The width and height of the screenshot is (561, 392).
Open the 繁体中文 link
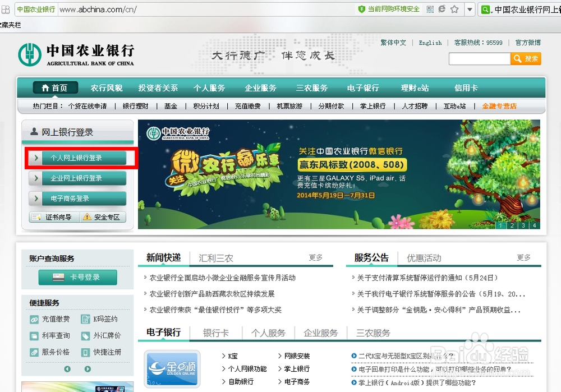pos(393,43)
